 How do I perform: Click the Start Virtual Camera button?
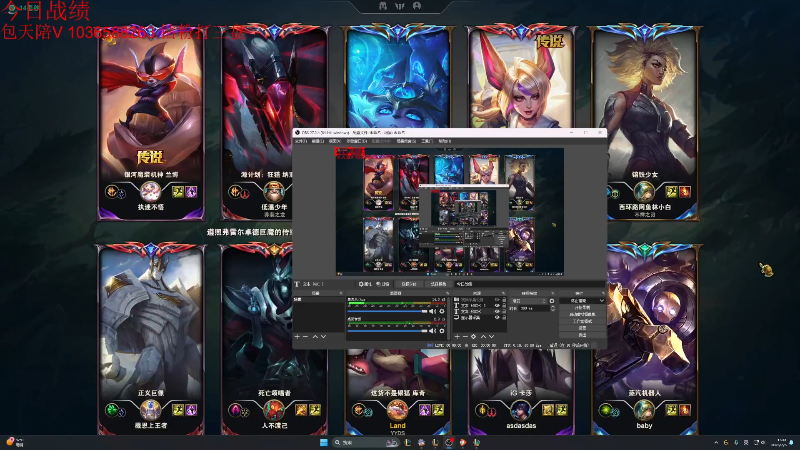[x=582, y=314]
